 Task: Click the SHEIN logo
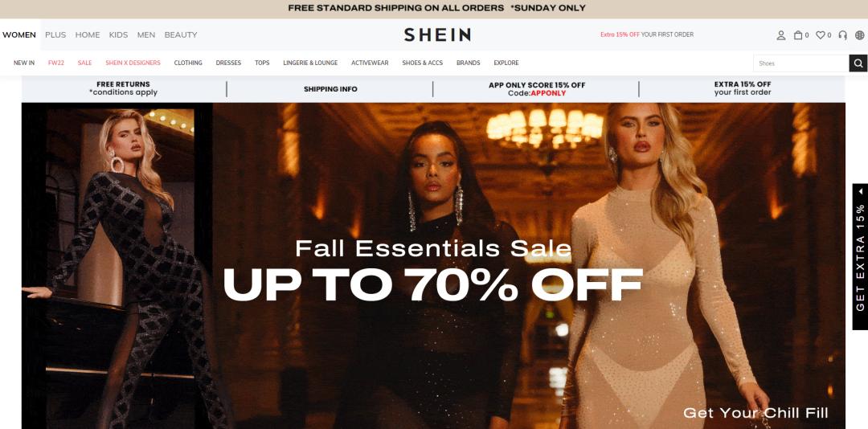(x=437, y=35)
